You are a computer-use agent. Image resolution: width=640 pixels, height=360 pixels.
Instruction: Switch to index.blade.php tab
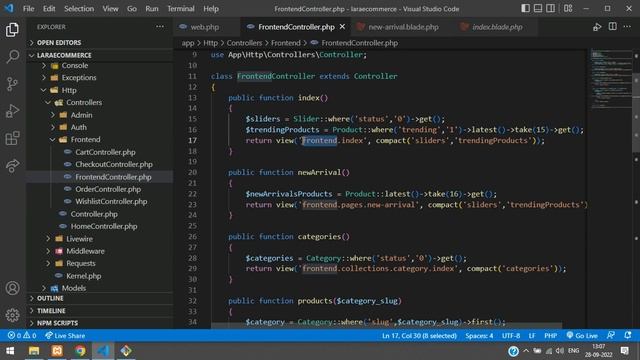[x=497, y=27]
